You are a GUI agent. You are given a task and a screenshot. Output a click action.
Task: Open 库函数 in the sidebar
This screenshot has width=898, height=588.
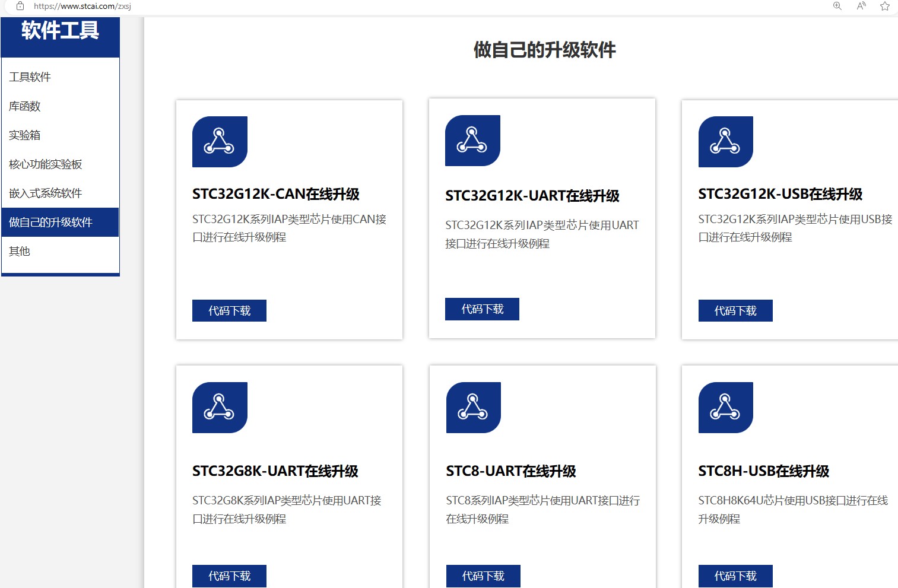pyautogui.click(x=61, y=106)
